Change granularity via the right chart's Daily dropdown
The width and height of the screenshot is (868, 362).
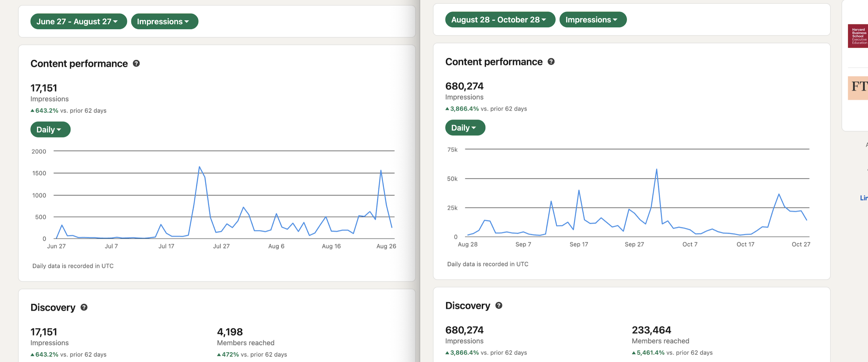click(465, 127)
